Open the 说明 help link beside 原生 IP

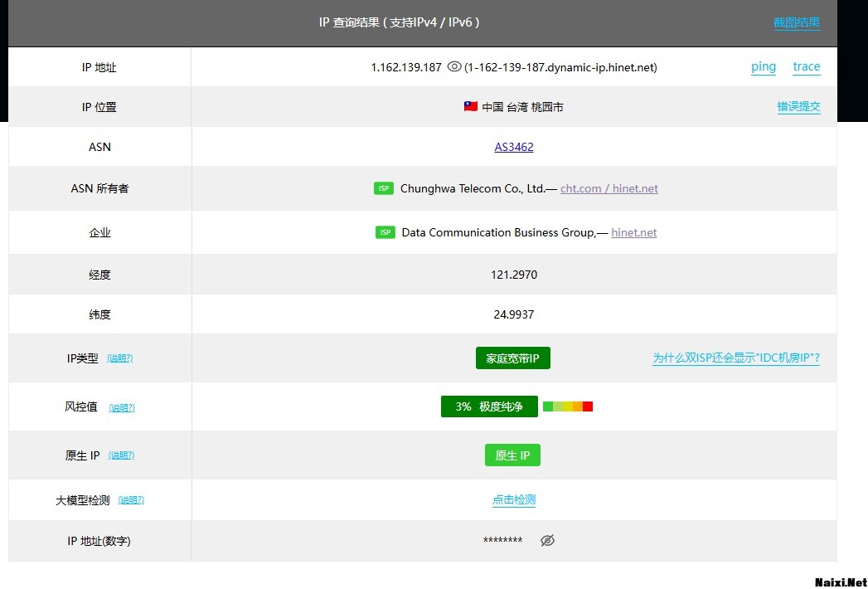point(121,455)
